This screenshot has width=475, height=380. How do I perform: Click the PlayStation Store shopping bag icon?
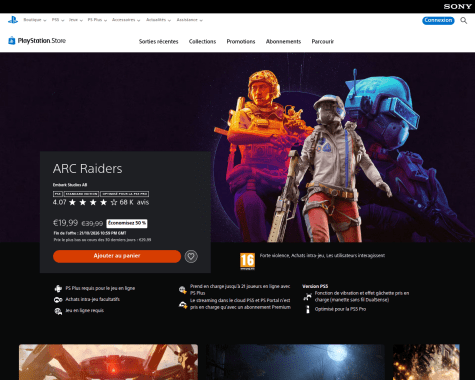[x=12, y=41]
